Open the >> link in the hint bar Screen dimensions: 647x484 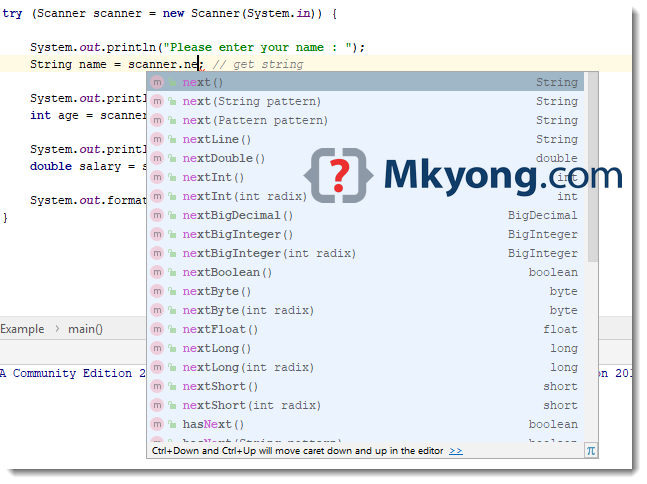point(456,451)
